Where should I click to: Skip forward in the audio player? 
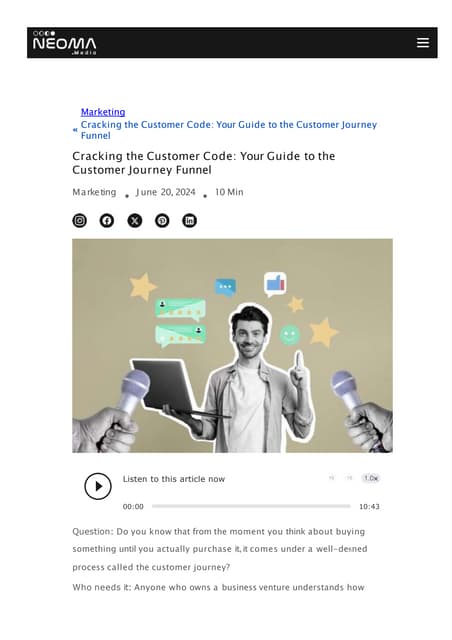(349, 478)
